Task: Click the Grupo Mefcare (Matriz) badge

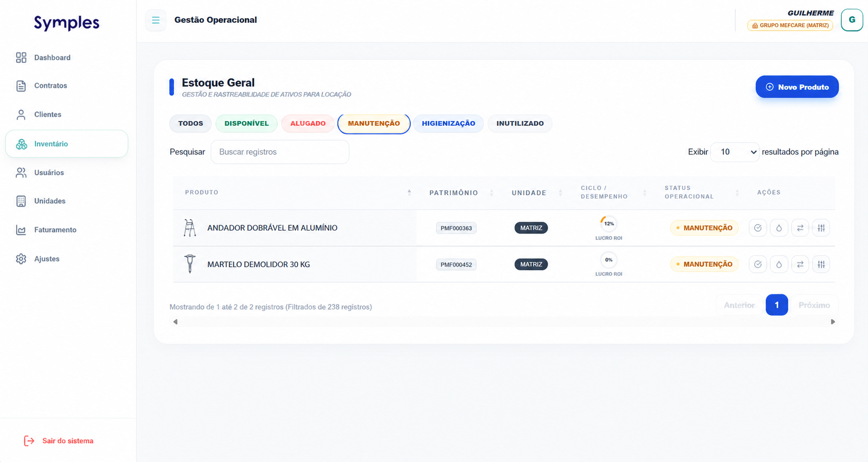Action: tap(790, 25)
